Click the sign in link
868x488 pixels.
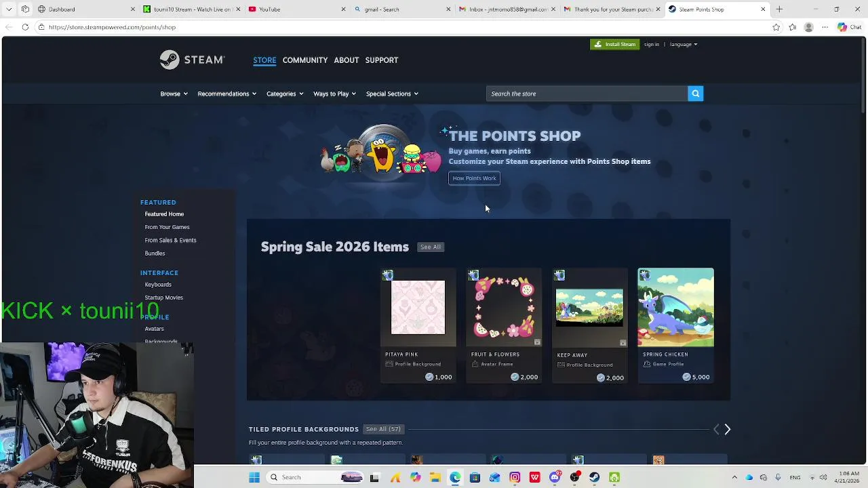point(652,44)
